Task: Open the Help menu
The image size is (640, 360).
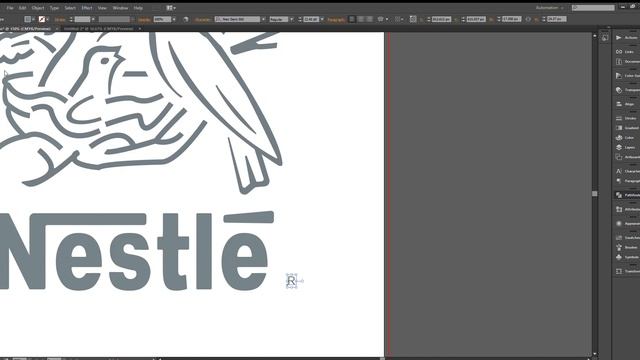Action: [x=138, y=8]
